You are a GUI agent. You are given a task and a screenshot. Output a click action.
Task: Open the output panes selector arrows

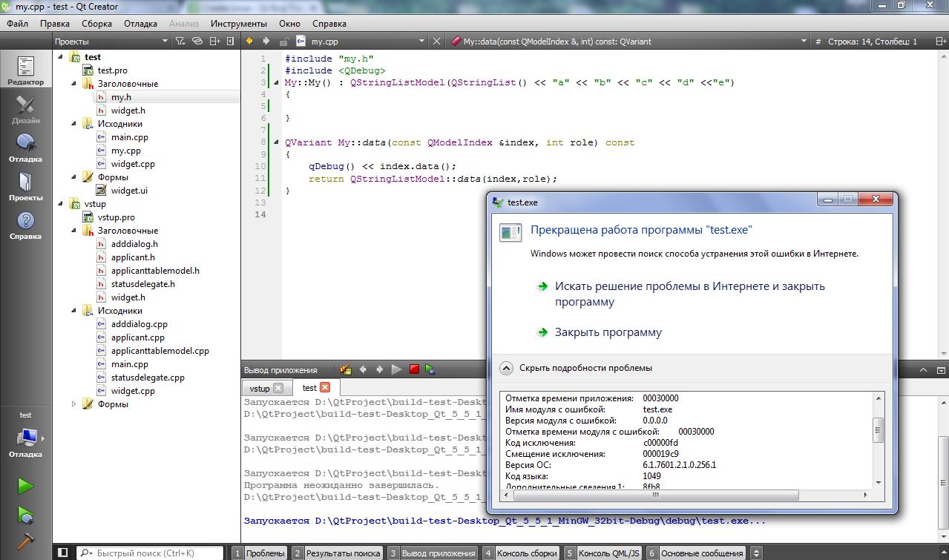tap(756, 553)
